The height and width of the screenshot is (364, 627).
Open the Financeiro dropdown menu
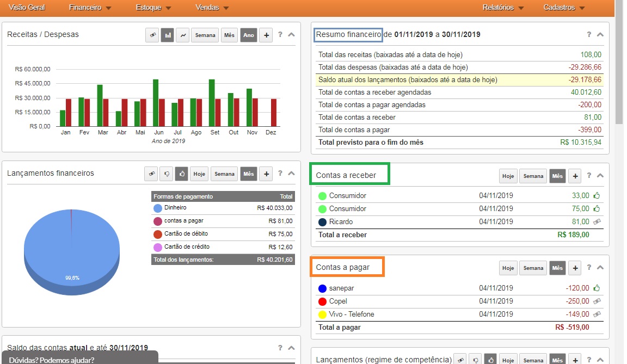click(90, 8)
